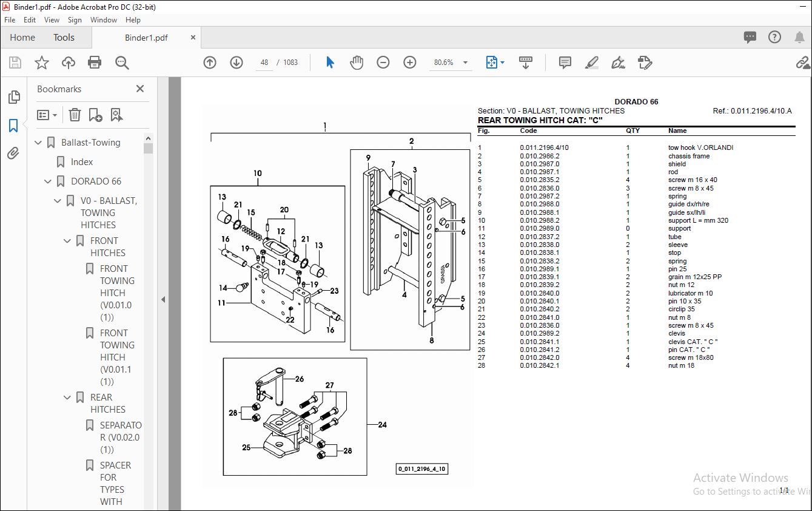
Task: Open the chat messages icon in header
Action: point(750,37)
